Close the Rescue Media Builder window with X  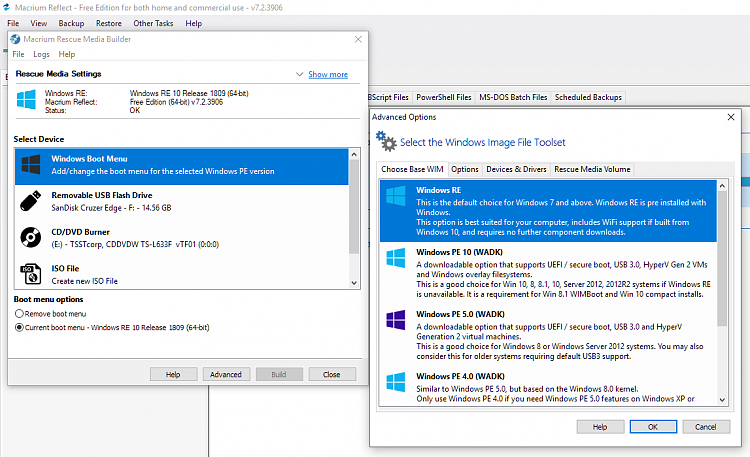pyautogui.click(x=358, y=39)
